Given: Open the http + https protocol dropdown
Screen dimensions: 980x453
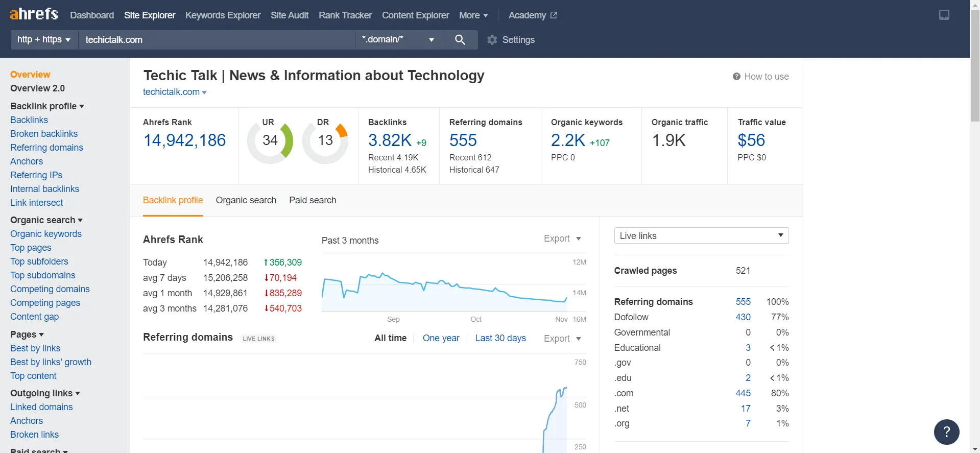Looking at the screenshot, I should click(x=44, y=39).
